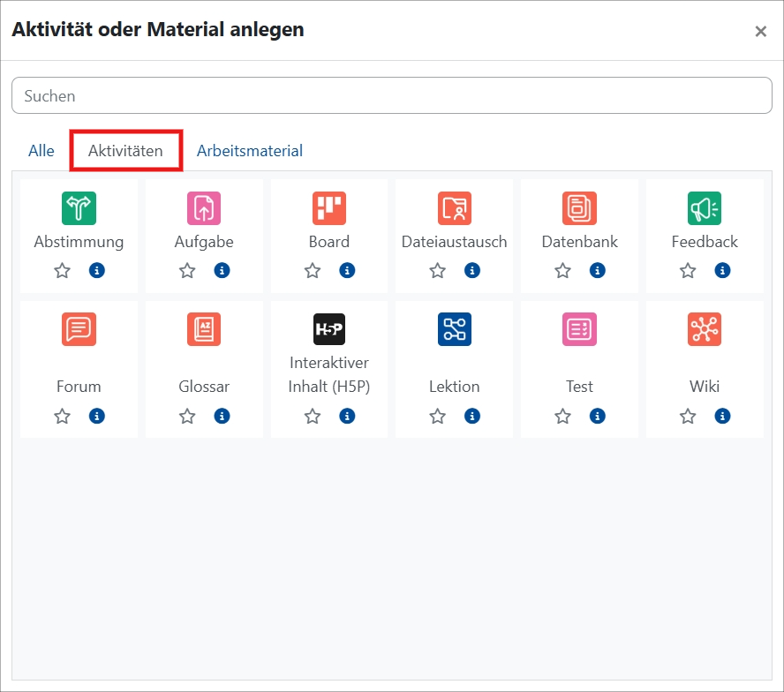Viewport: 784px width, 692px height.
Task: Add a Lektion activity
Action: pyautogui.click(x=454, y=329)
